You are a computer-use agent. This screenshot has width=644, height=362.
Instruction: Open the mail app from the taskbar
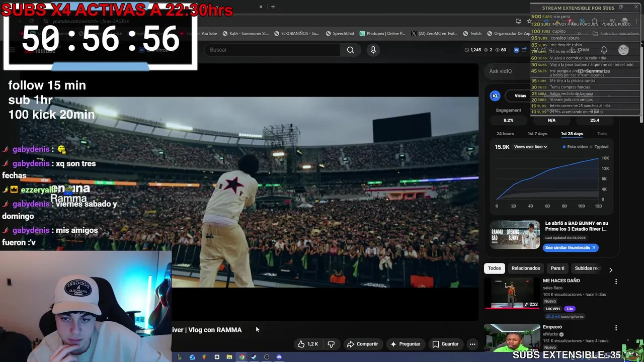192,357
